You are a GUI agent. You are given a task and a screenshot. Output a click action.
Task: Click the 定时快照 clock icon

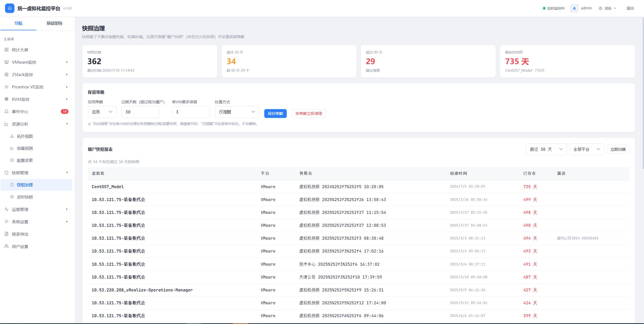pos(12,197)
